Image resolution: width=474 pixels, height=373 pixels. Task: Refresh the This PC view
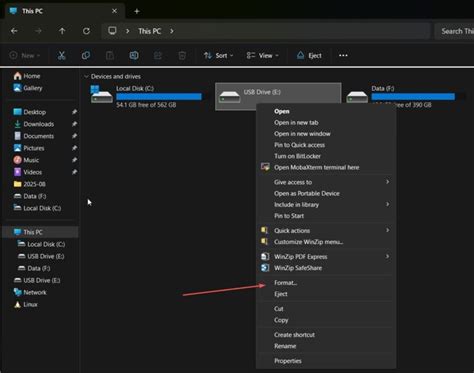pyautogui.click(x=86, y=31)
